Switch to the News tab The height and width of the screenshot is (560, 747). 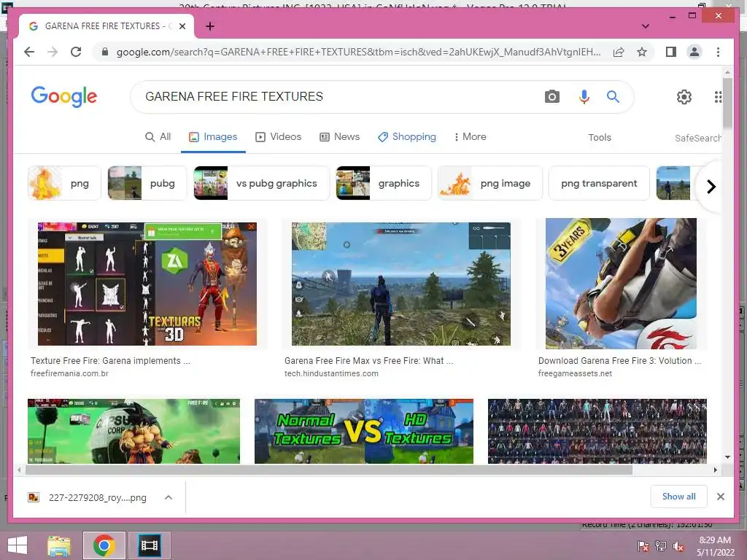click(x=339, y=137)
